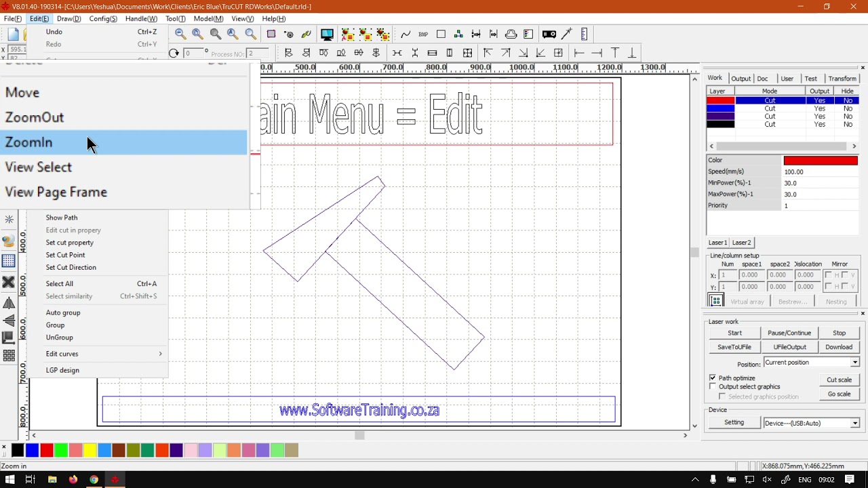Click the align to top-left corner arrow icon
The height and width of the screenshot is (488, 868).
point(488,53)
